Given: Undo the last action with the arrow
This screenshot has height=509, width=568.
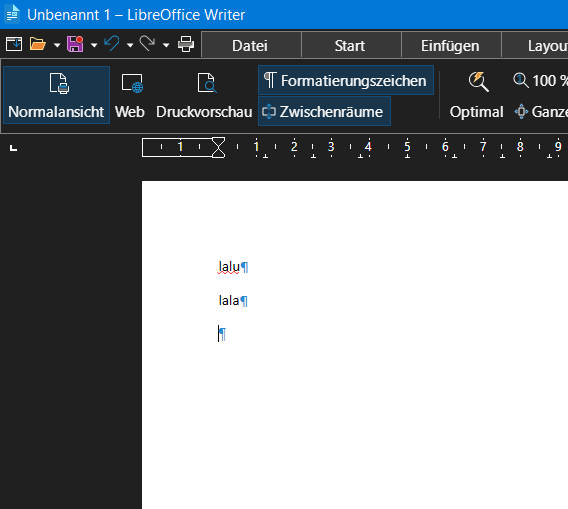Looking at the screenshot, I should click(112, 44).
